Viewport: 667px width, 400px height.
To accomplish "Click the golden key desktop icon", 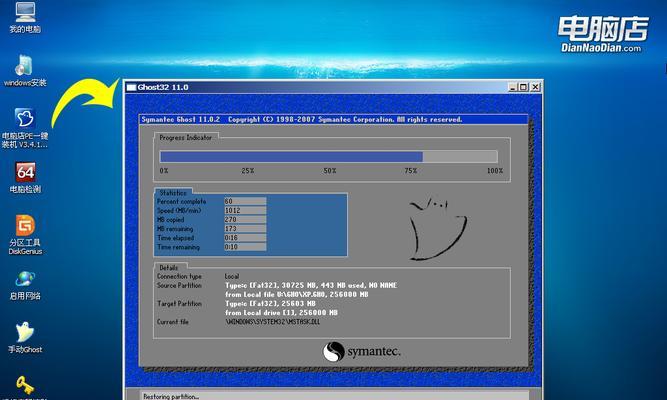I will pos(25,385).
